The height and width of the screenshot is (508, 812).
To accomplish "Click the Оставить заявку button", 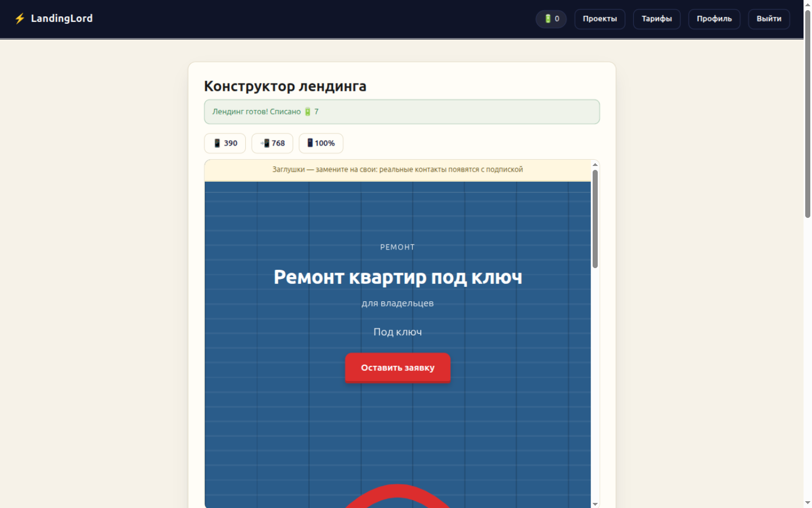I will click(x=398, y=367).
